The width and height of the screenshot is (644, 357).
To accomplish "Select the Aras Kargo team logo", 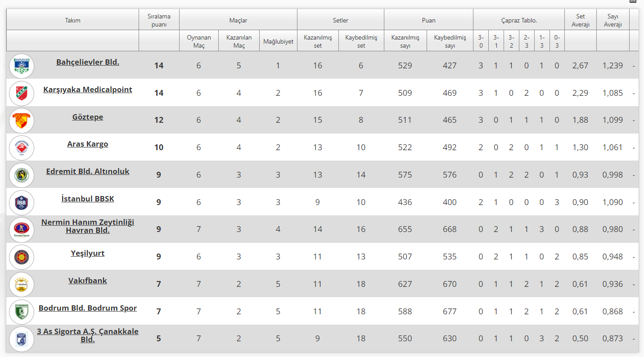I will [x=22, y=148].
